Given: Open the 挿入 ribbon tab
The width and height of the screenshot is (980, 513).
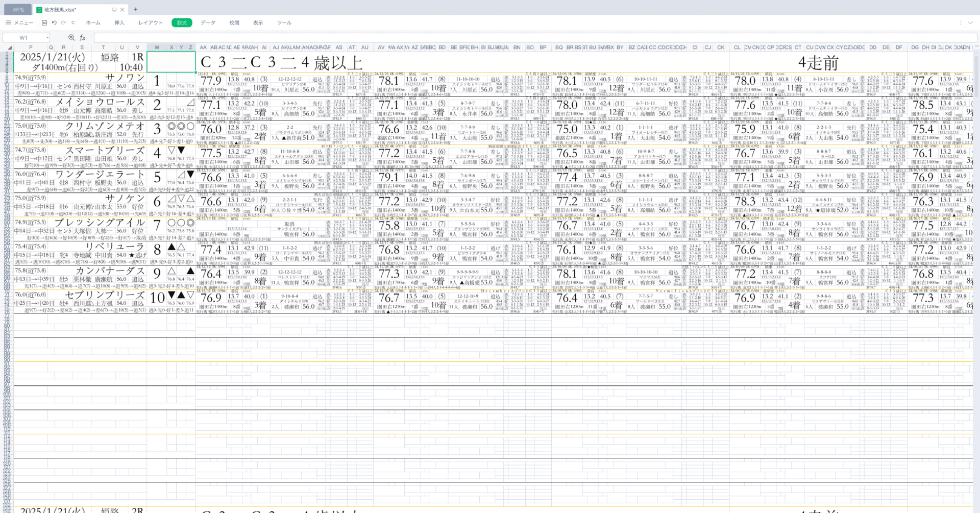Looking at the screenshot, I should click(x=119, y=23).
